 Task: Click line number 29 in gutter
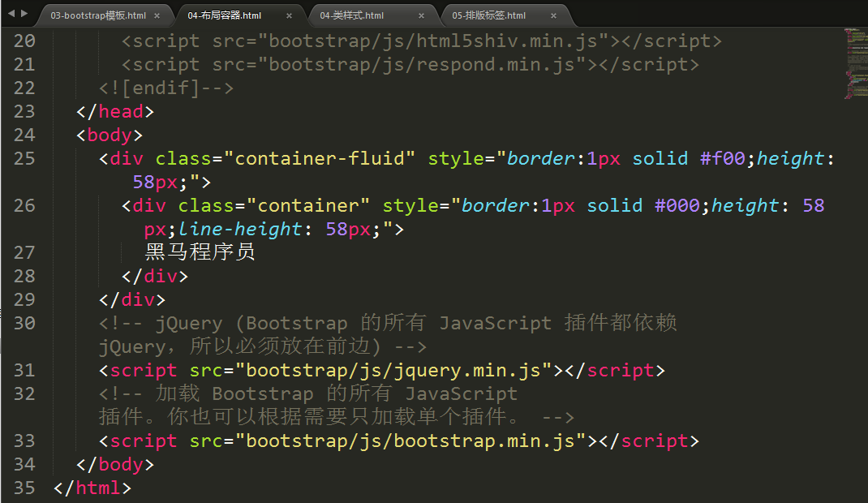(24, 300)
